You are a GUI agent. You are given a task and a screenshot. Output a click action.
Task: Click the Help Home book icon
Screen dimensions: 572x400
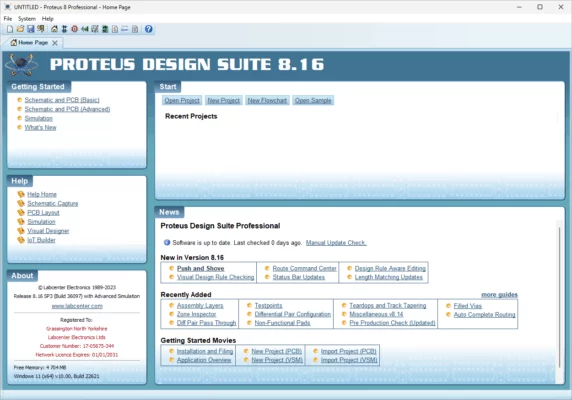21,194
